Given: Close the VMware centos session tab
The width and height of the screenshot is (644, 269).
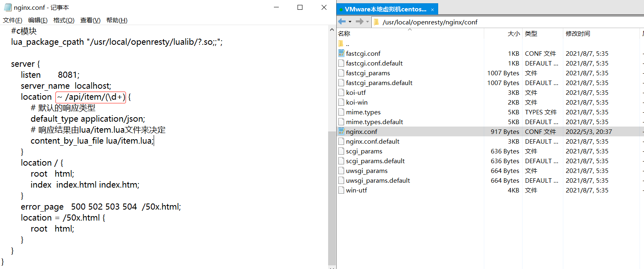Looking at the screenshot, I should click(x=432, y=9).
